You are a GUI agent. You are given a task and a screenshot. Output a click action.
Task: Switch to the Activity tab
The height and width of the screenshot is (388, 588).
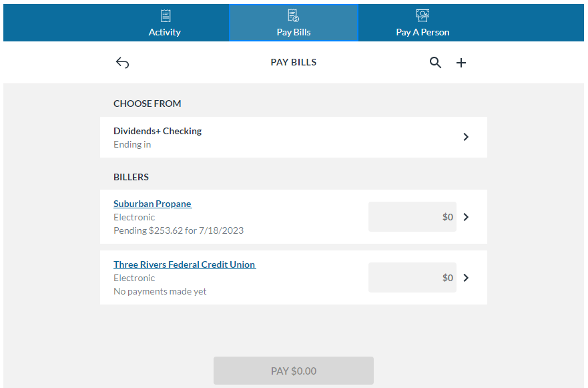[164, 23]
